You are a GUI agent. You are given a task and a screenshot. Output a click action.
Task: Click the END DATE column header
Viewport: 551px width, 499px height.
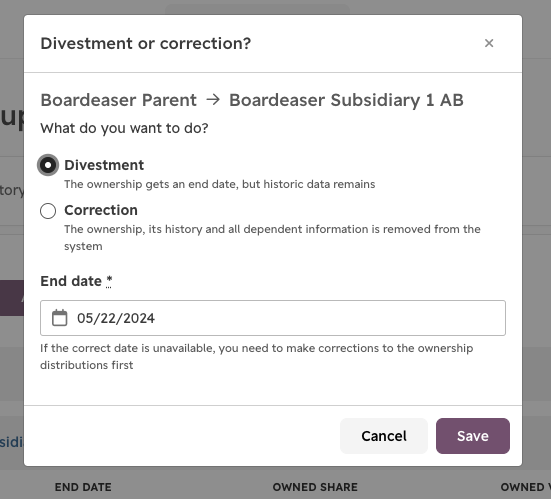(83, 487)
